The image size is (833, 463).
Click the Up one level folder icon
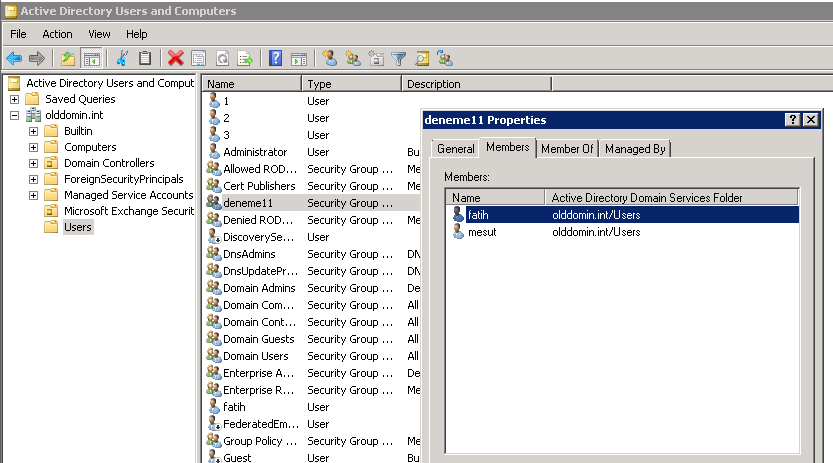(x=68, y=58)
